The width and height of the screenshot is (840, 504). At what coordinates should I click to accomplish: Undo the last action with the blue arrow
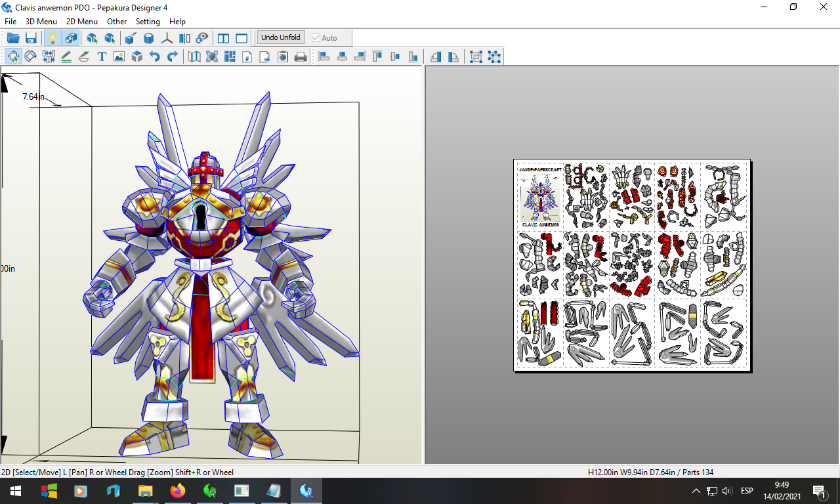click(155, 56)
